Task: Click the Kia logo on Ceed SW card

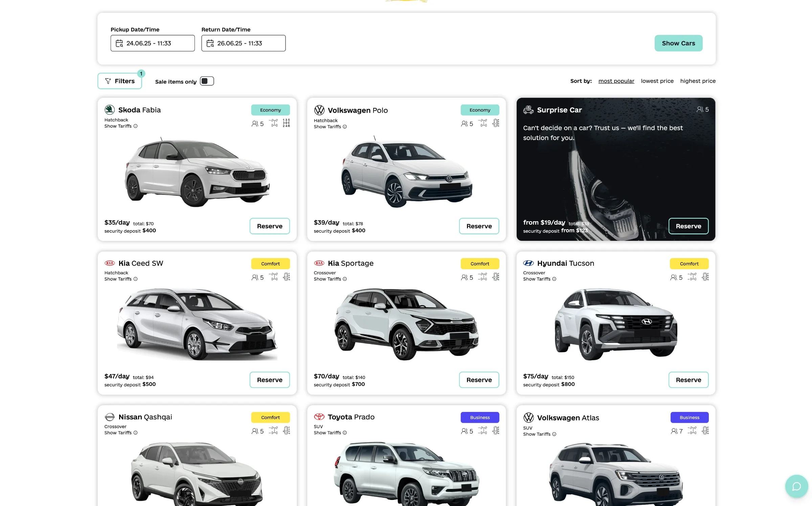Action: coord(110,263)
